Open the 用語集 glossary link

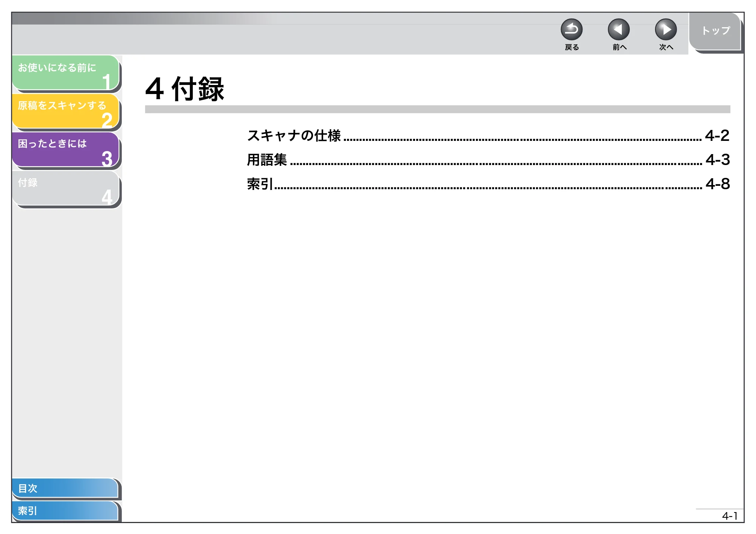[x=267, y=160]
